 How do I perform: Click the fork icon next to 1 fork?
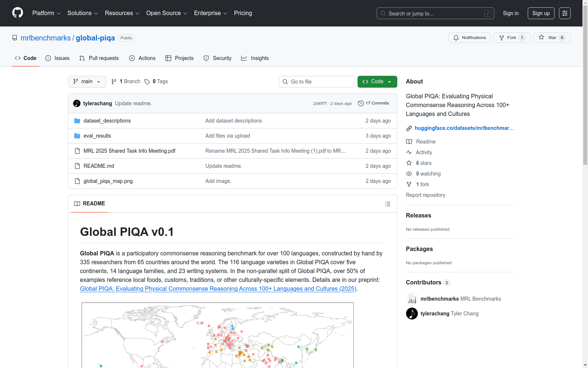point(409,184)
